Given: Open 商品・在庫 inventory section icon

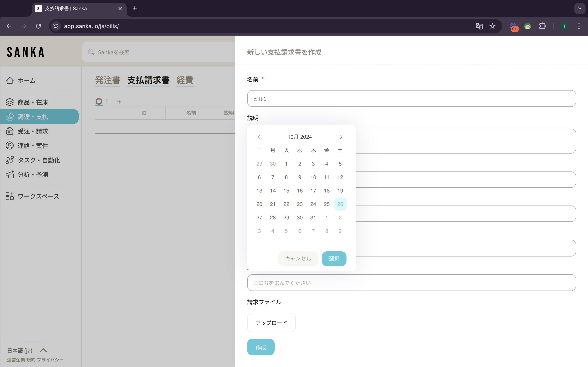Looking at the screenshot, I should 10,102.
